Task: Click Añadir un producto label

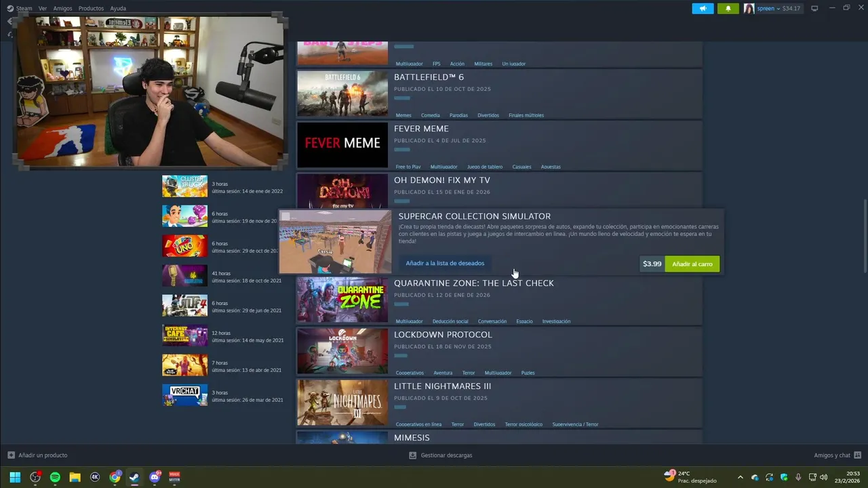Action: click(43, 455)
